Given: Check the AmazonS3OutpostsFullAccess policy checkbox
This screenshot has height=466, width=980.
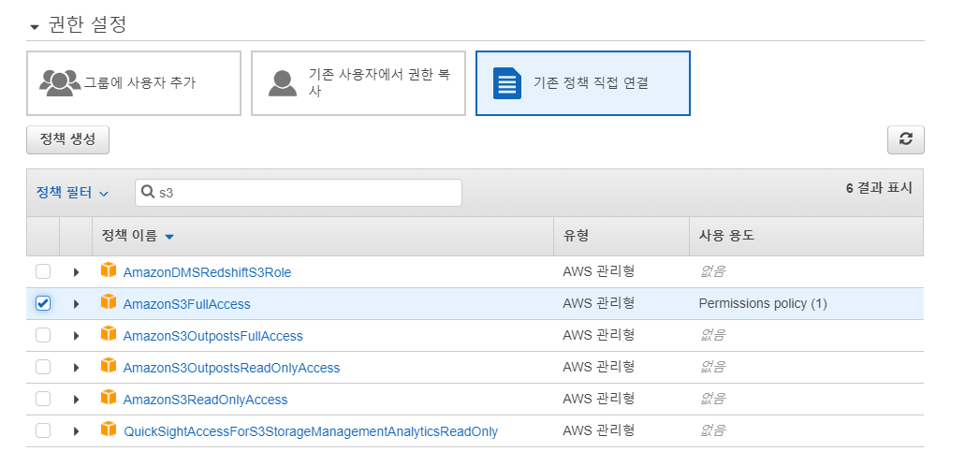Looking at the screenshot, I should [42, 335].
